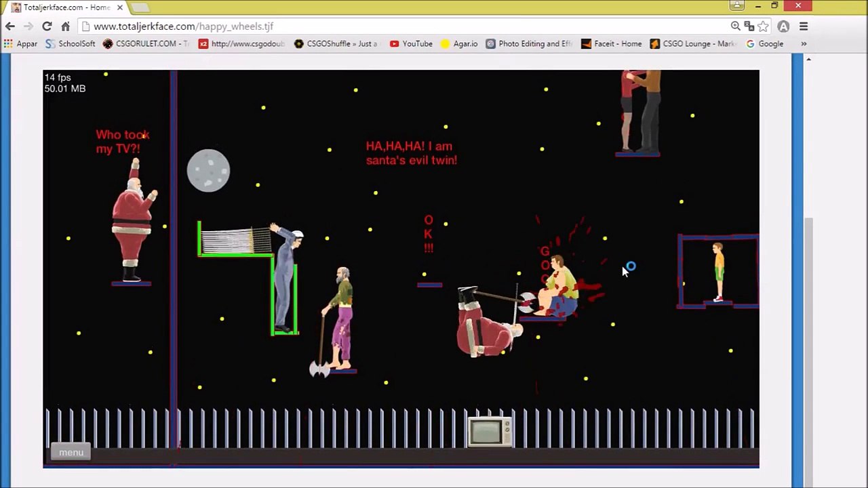The height and width of the screenshot is (488, 868).
Task: Restore down the browser window
Action: (774, 5)
